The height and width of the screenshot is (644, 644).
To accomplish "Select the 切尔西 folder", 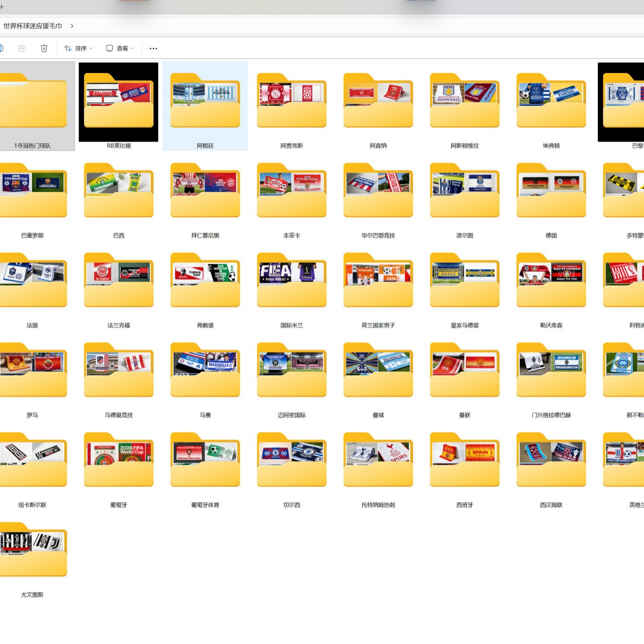I will (x=292, y=460).
